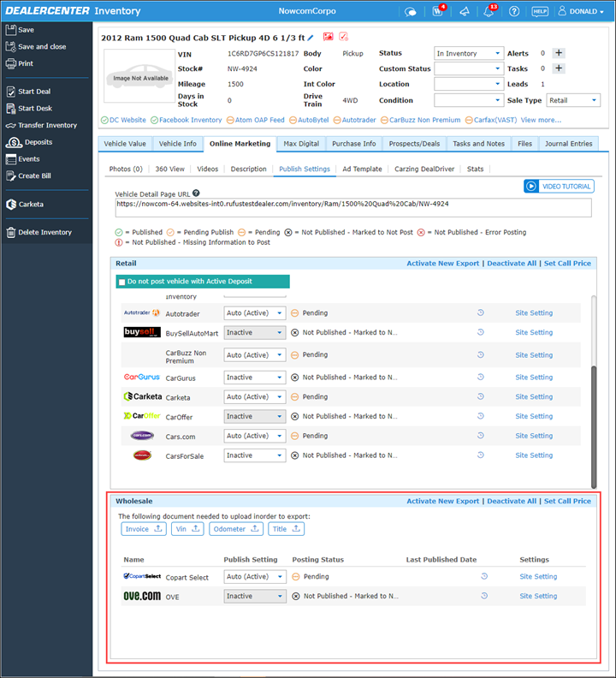Click the Vehicle Detail Page URL field
This screenshot has height=678, width=616.
[353, 208]
